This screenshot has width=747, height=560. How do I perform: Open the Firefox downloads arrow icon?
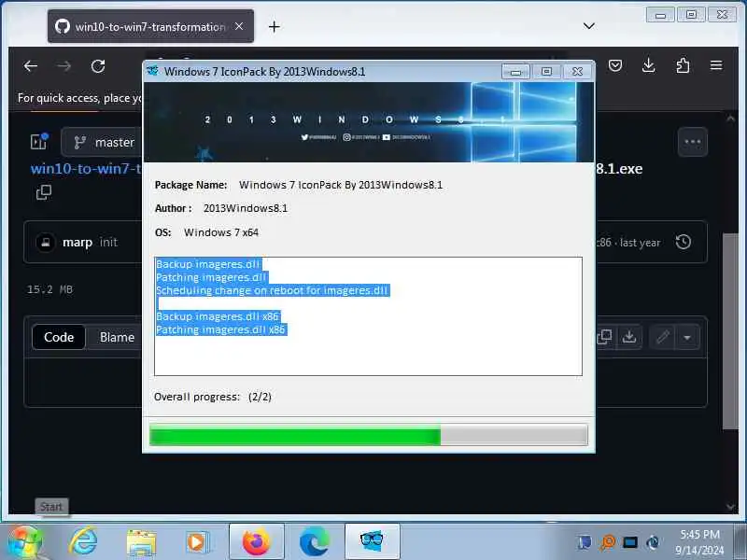point(648,65)
